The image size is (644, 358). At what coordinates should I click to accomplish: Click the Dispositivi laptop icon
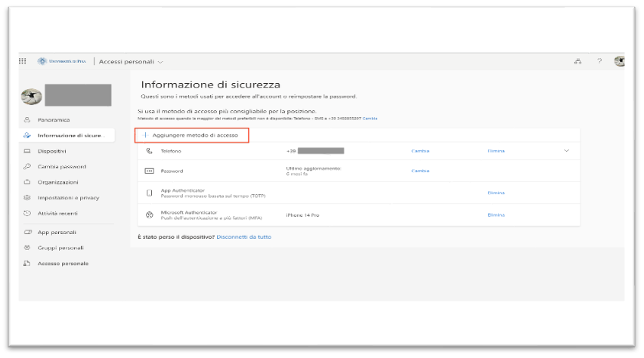point(27,151)
